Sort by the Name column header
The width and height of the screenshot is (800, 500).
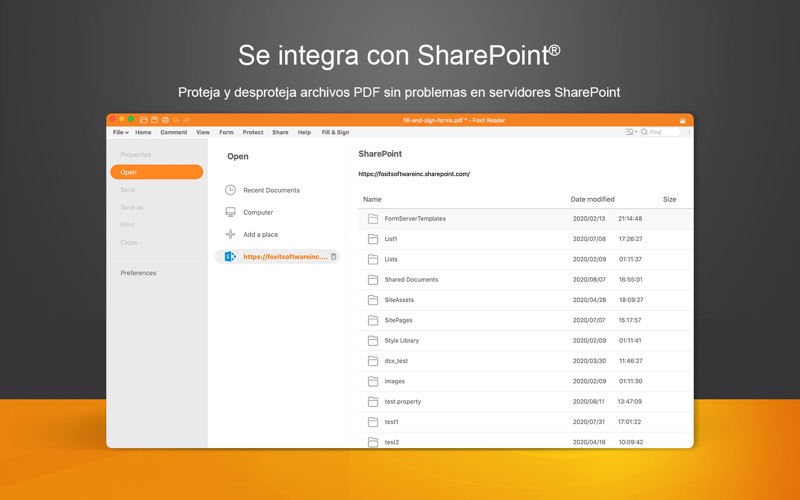point(372,199)
